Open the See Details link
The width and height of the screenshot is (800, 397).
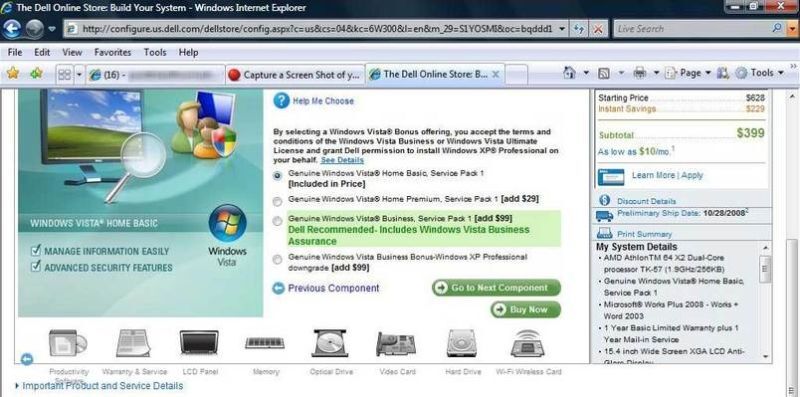tap(342, 160)
